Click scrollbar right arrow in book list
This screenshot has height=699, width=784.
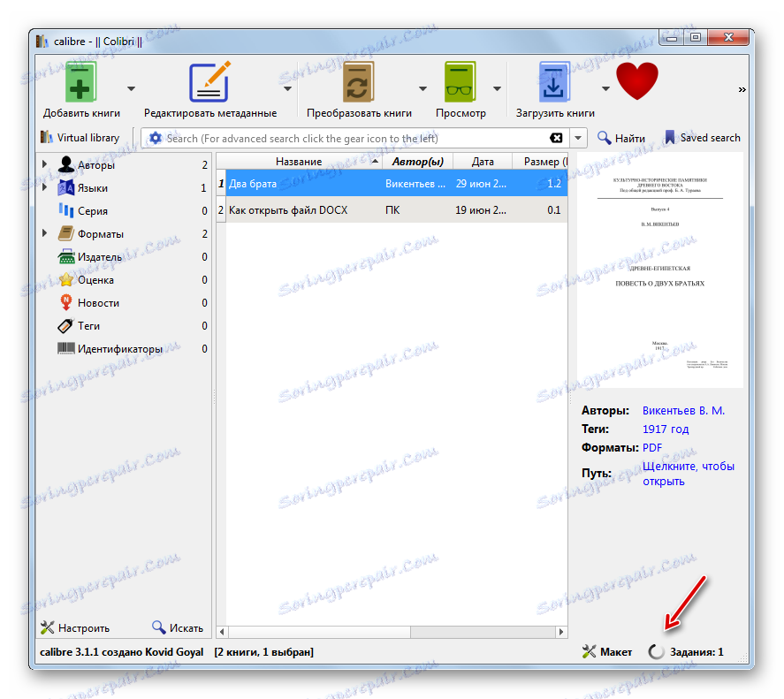coord(561,632)
